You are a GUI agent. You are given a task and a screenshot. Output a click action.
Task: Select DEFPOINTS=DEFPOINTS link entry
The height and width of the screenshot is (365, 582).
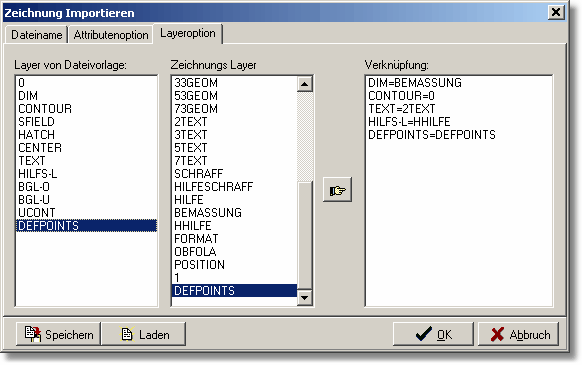coord(459,135)
